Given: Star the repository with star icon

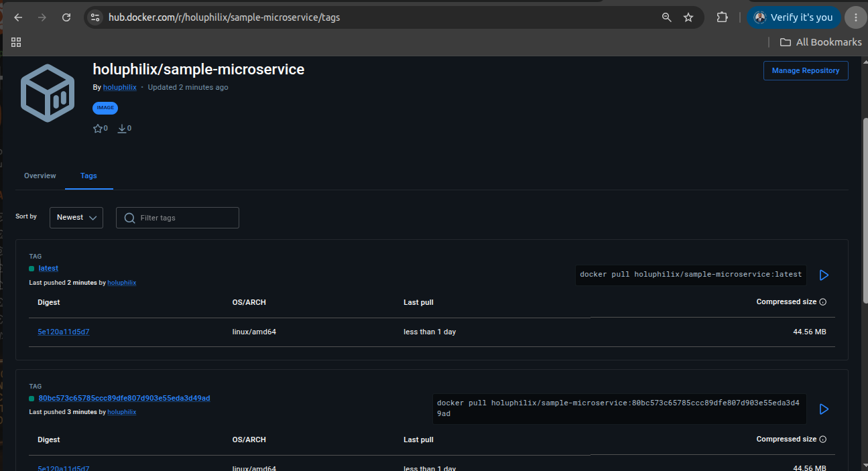Looking at the screenshot, I should coord(98,129).
